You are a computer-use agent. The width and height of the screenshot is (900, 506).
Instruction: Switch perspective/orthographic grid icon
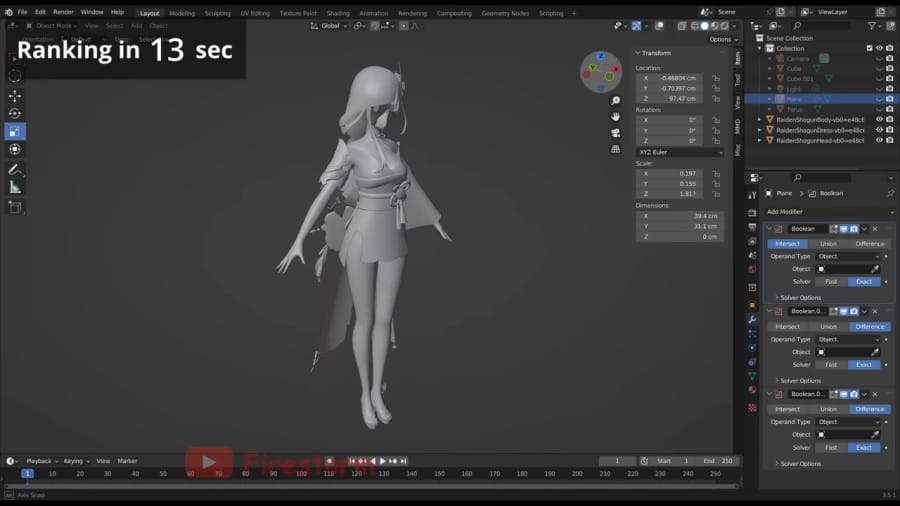615,149
